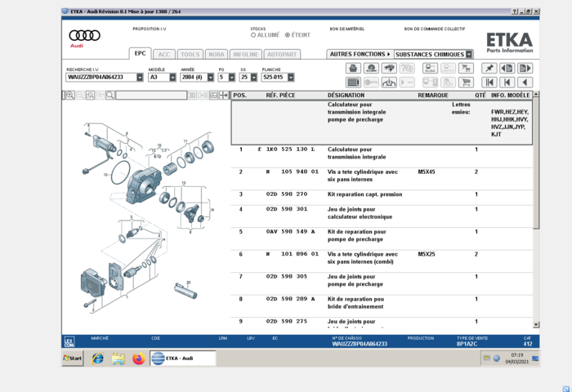Click the double shopping cart icon
Screen dimensions: 572x392
(466, 68)
